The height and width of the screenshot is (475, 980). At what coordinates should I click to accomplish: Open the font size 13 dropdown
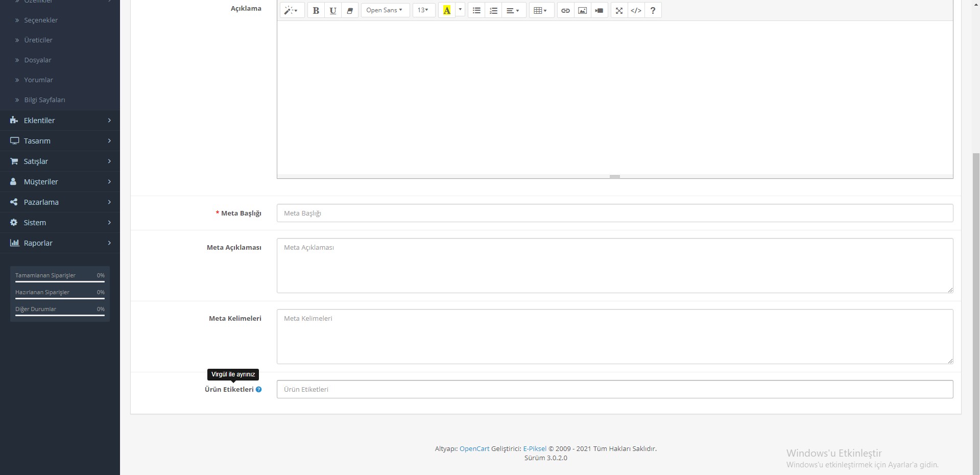tap(423, 10)
